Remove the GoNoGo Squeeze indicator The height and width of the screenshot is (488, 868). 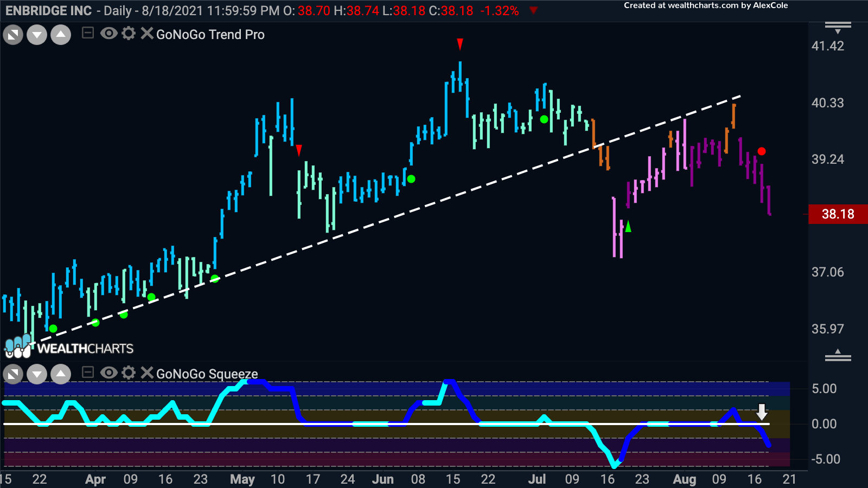coord(146,373)
